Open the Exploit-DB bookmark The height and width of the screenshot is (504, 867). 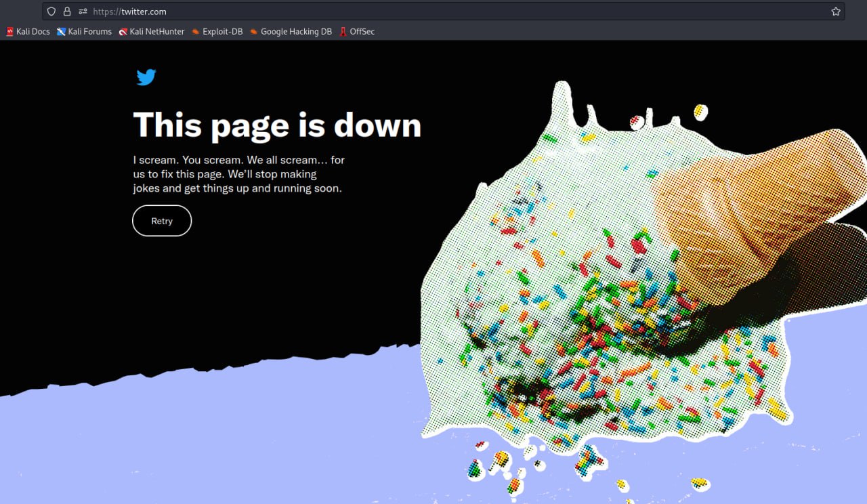217,31
